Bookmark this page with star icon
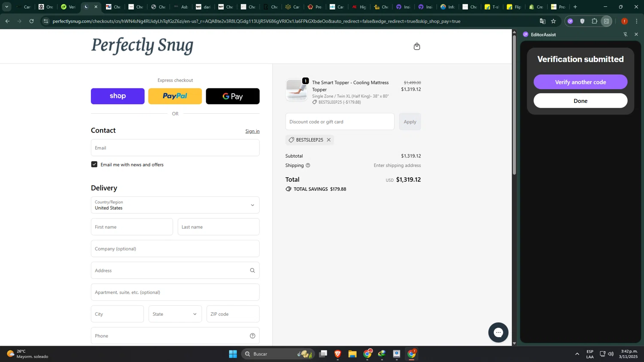The image size is (644, 362). 554,21
